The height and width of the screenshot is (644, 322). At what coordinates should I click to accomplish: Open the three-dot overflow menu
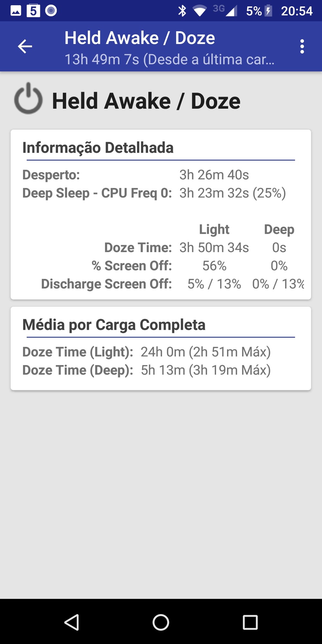click(x=302, y=46)
